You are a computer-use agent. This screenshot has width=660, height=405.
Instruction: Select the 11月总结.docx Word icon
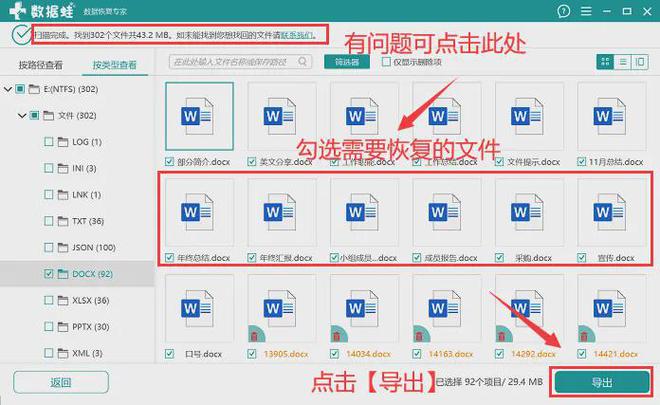609,116
